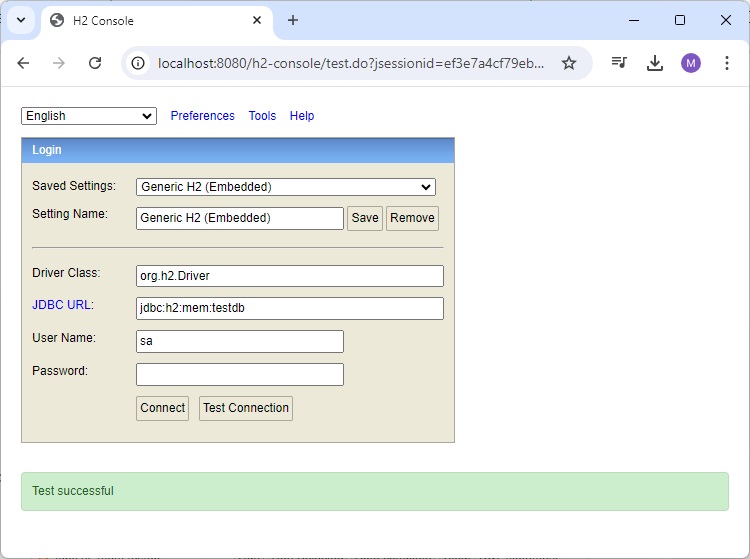Click the browser forward arrow

click(x=59, y=63)
